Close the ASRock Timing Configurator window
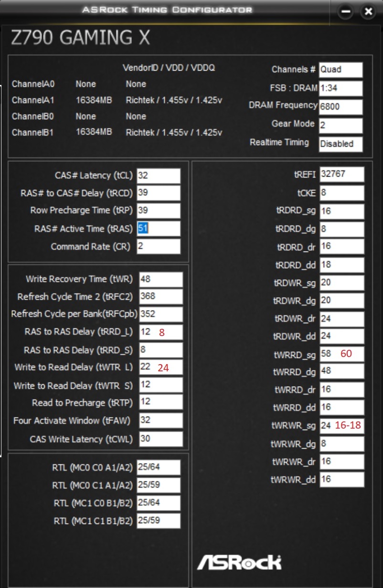 368,12
